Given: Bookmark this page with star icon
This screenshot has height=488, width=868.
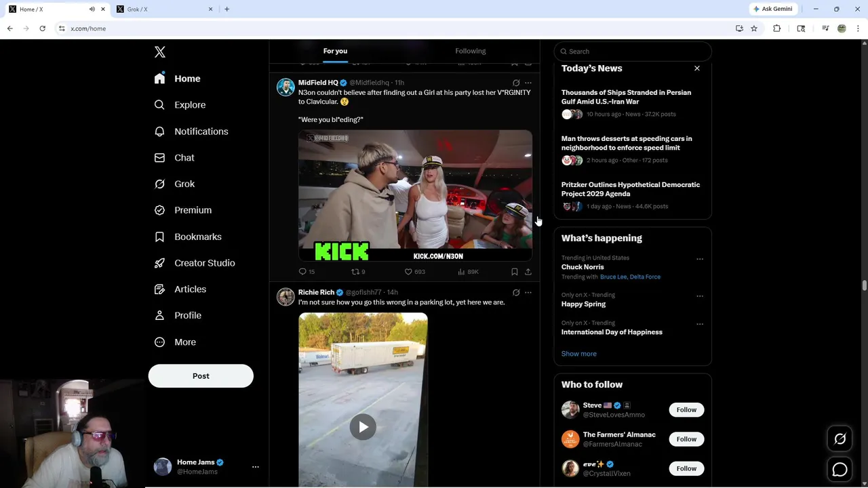Looking at the screenshot, I should pyautogui.click(x=754, y=28).
